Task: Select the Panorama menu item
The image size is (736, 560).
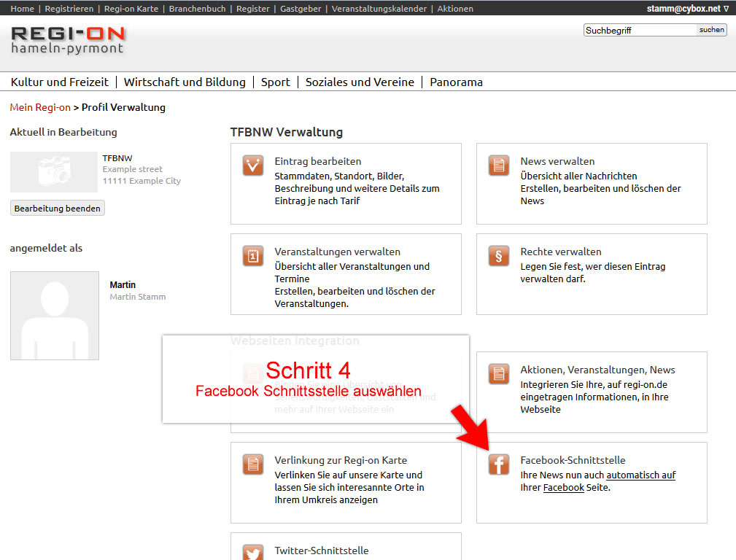Action: 456,82
